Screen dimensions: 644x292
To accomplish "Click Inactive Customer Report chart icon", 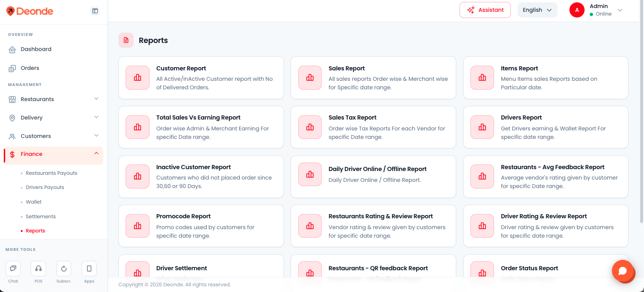I will click(138, 176).
